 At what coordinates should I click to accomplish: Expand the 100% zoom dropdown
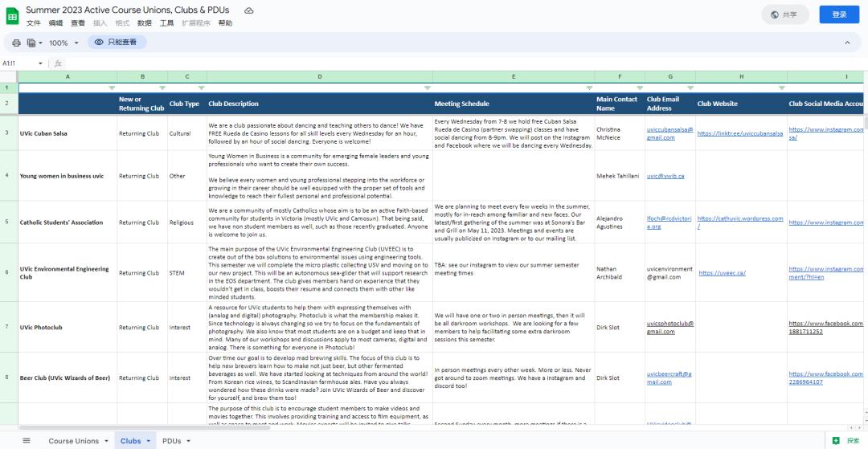[x=76, y=43]
